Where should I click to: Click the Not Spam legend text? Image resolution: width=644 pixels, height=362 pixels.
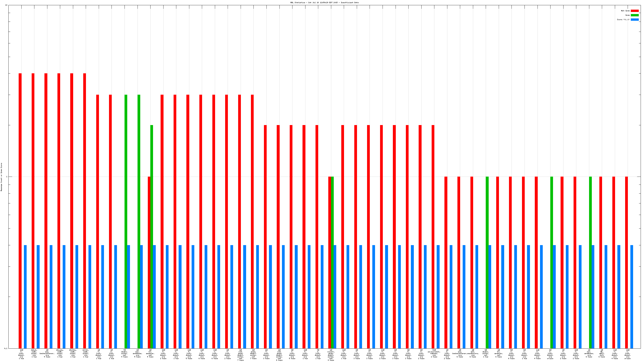click(x=625, y=11)
